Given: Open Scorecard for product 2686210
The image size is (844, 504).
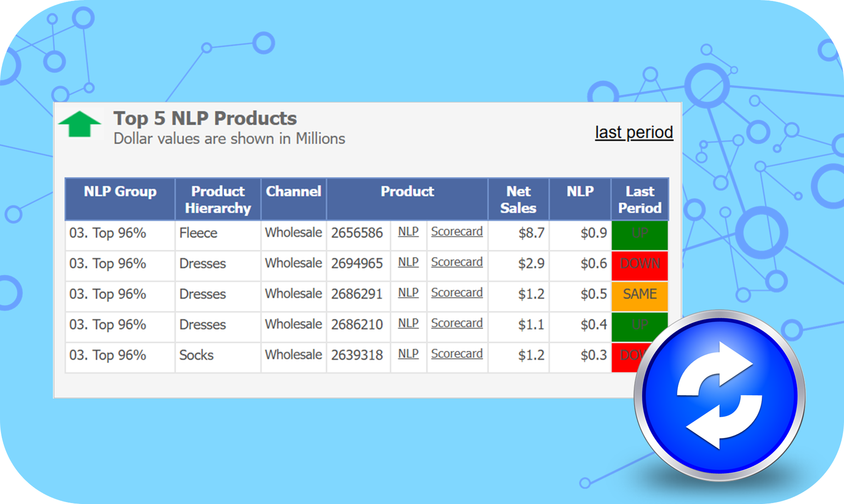Looking at the screenshot, I should pos(457,324).
